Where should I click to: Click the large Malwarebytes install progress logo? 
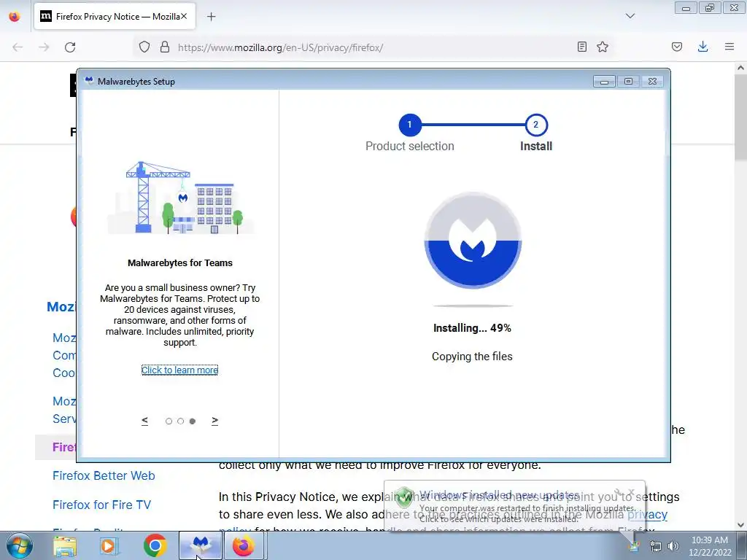click(x=473, y=241)
